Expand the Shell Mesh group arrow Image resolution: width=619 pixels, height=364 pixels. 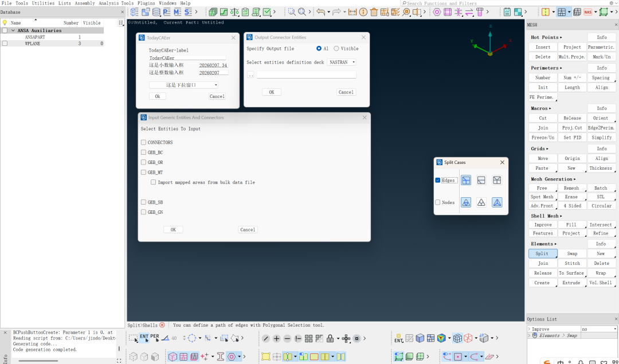(561, 216)
